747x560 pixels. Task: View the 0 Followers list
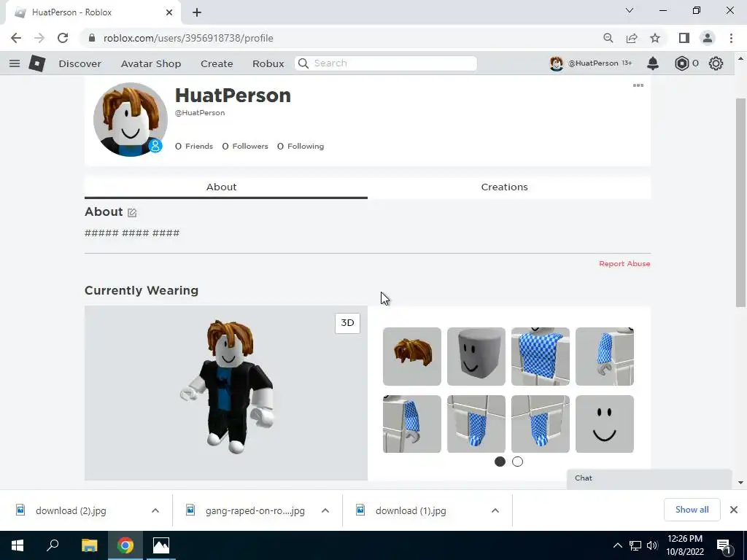245,146
